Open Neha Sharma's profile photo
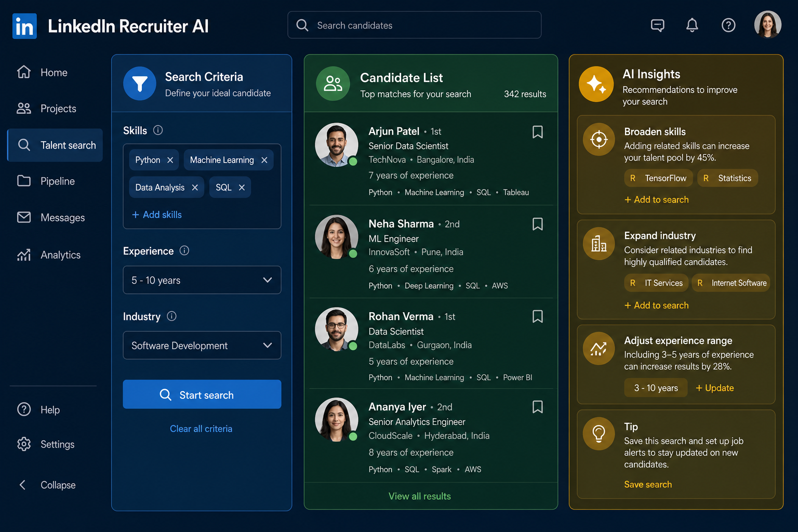 [337, 237]
